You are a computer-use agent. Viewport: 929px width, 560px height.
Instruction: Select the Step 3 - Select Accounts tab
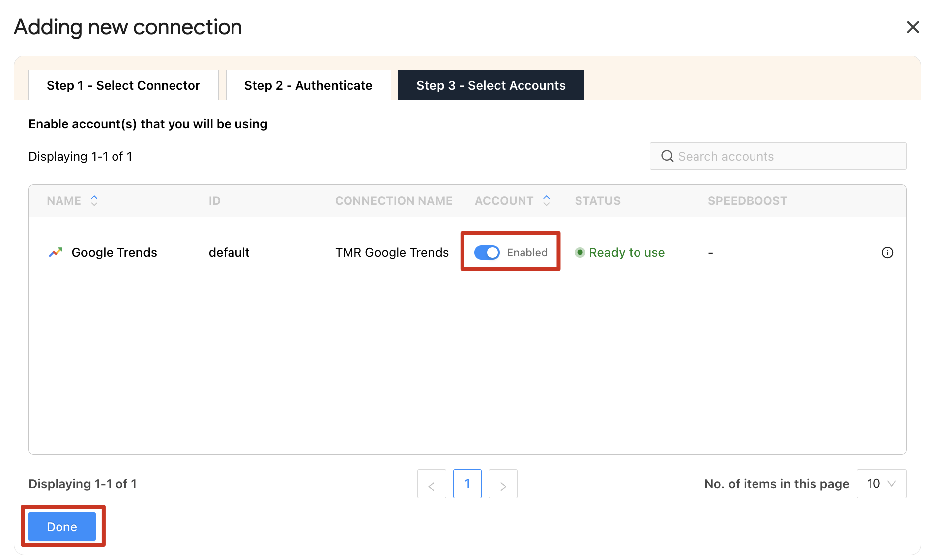tap(491, 85)
